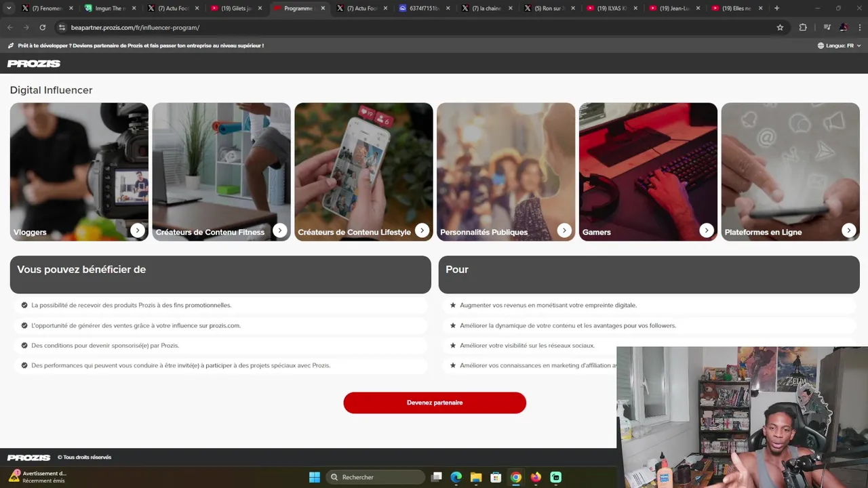
Task: Open File Explorer from the taskbar
Action: (x=476, y=477)
